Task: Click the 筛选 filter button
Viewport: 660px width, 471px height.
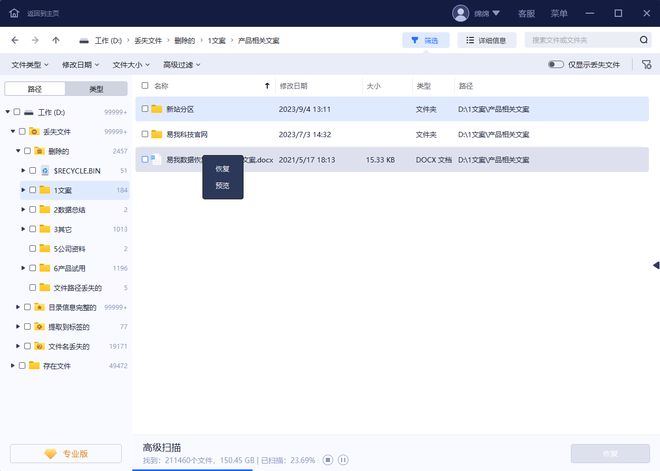Action: tap(426, 40)
